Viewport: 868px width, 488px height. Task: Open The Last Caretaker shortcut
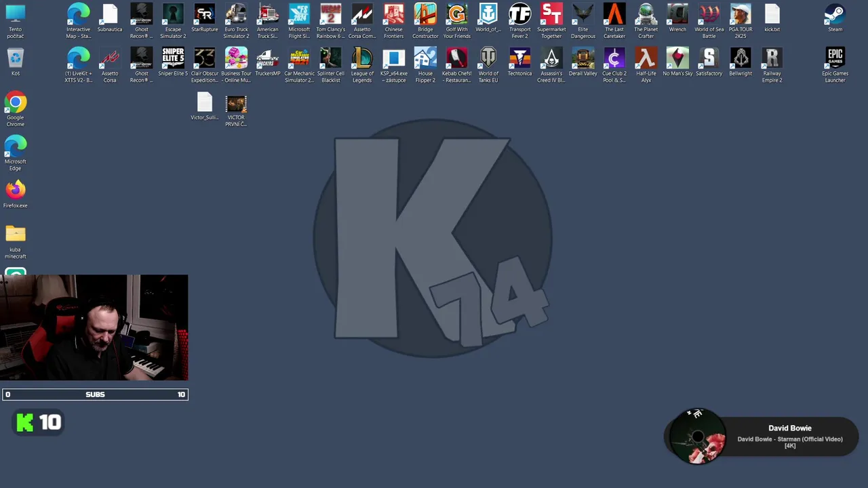[x=614, y=21]
